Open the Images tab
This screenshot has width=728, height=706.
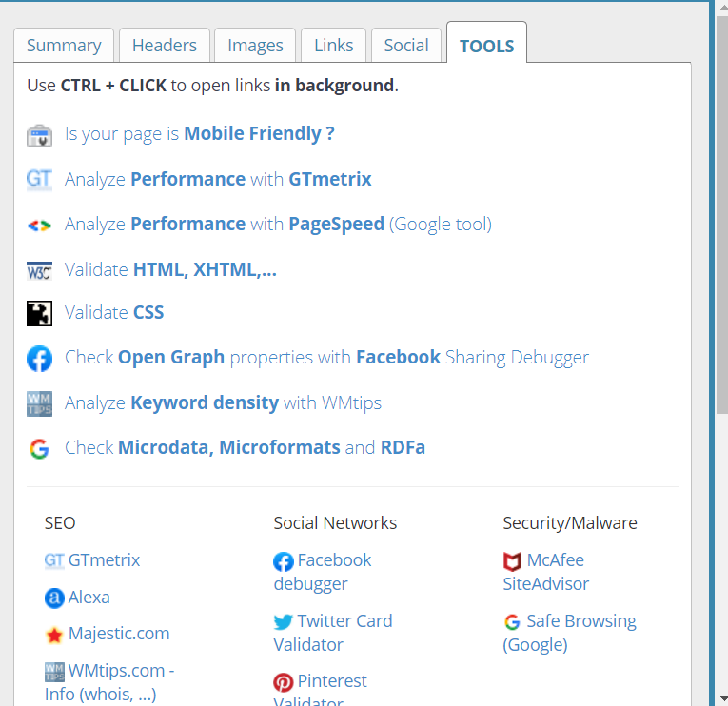[255, 45]
